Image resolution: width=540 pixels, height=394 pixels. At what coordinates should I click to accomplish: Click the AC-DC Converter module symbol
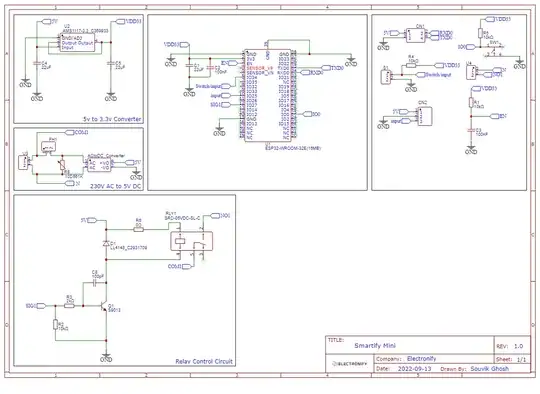pyautogui.click(x=98, y=165)
